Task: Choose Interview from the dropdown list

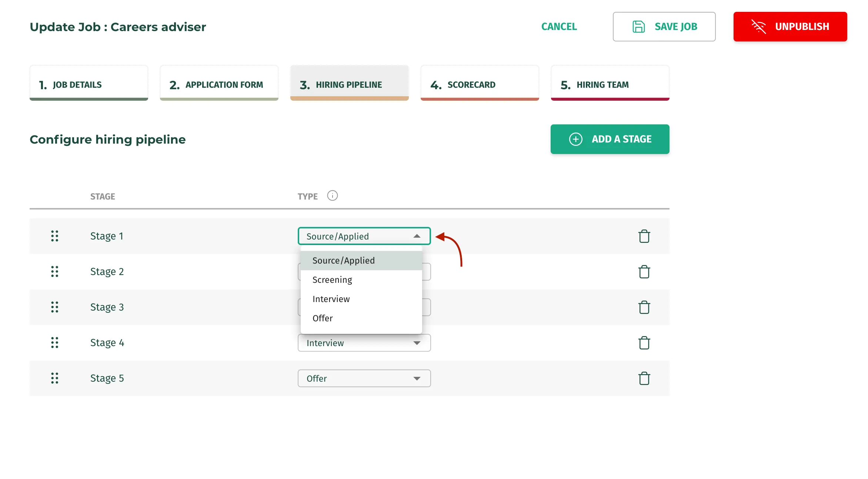Action: point(361,299)
